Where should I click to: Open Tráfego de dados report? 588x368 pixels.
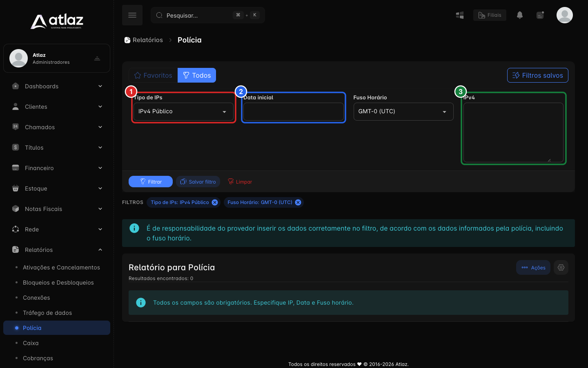point(57,313)
